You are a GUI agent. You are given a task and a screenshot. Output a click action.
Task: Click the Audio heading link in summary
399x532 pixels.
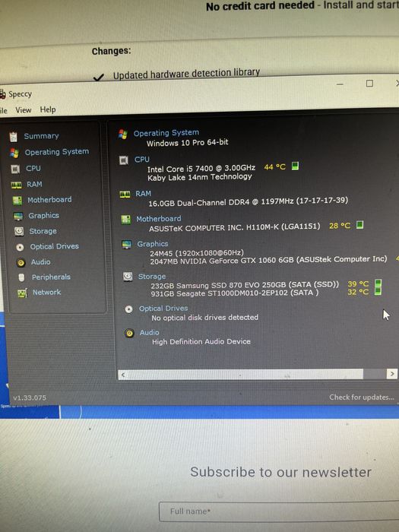pos(149,333)
